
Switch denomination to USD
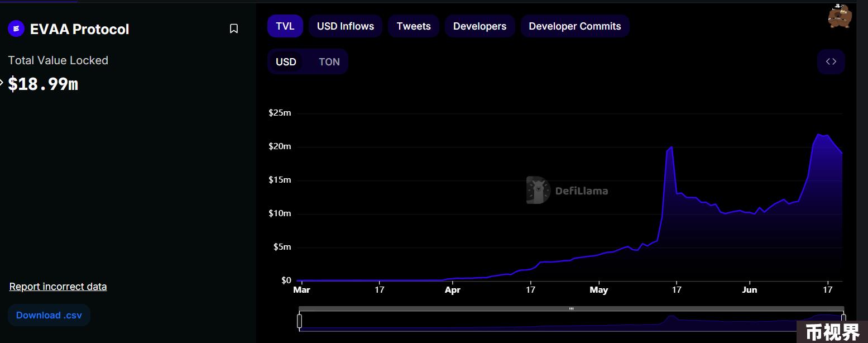coord(286,62)
